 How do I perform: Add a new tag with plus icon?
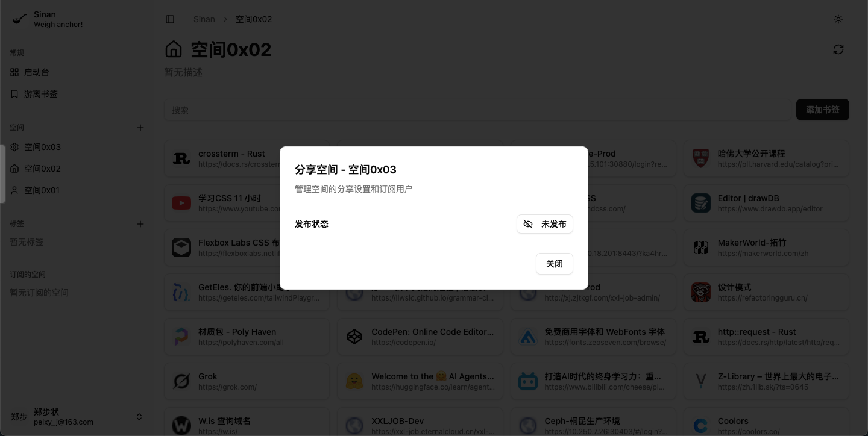coord(140,224)
